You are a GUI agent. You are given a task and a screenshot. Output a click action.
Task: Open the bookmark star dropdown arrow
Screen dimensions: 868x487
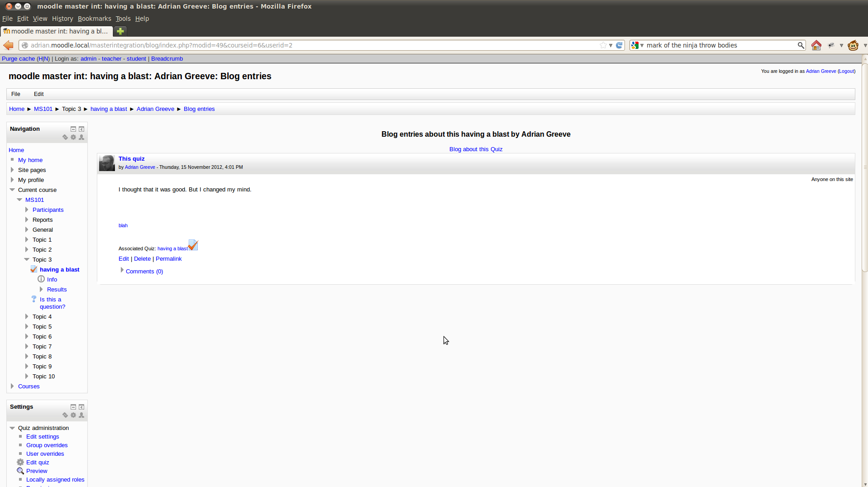[x=610, y=45]
